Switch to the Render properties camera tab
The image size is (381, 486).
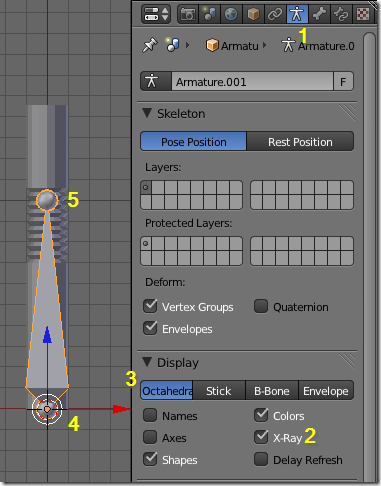(x=188, y=14)
